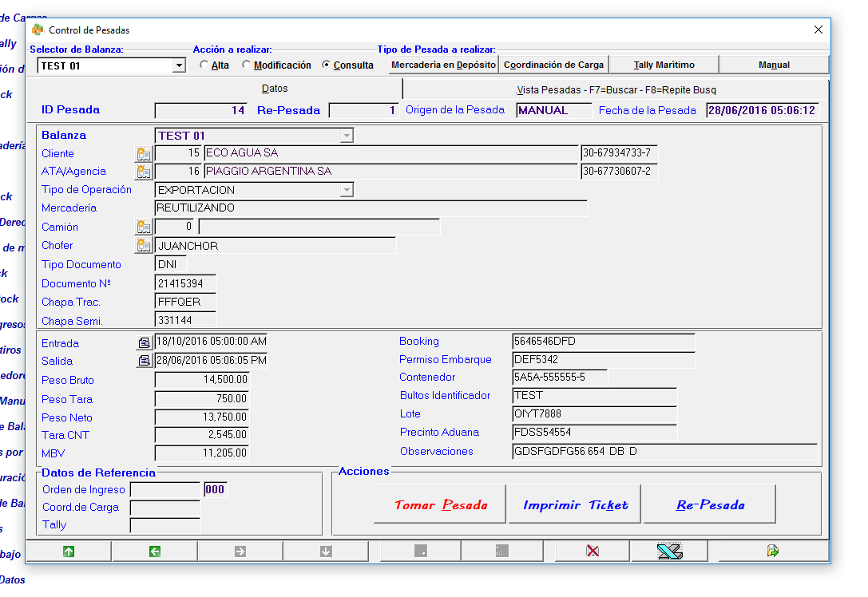868x597 pixels.
Task: Expand the Selector de Balanza dropdown
Action: pos(179,66)
